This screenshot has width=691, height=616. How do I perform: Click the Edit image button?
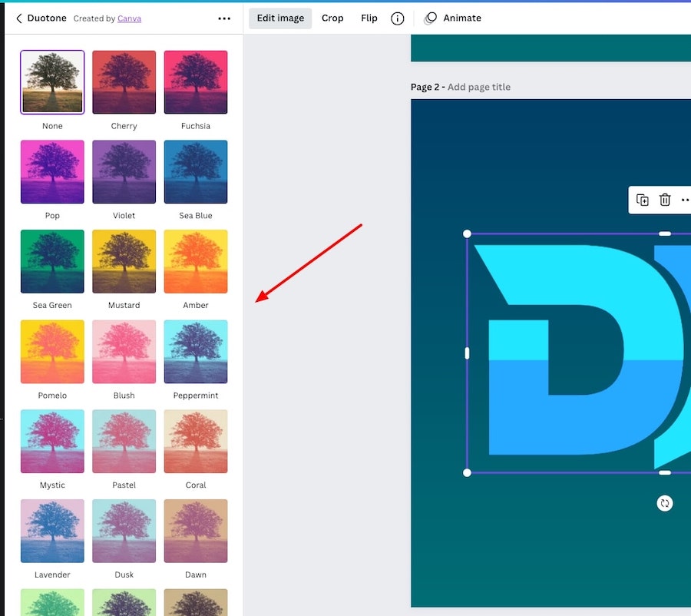[x=280, y=18]
